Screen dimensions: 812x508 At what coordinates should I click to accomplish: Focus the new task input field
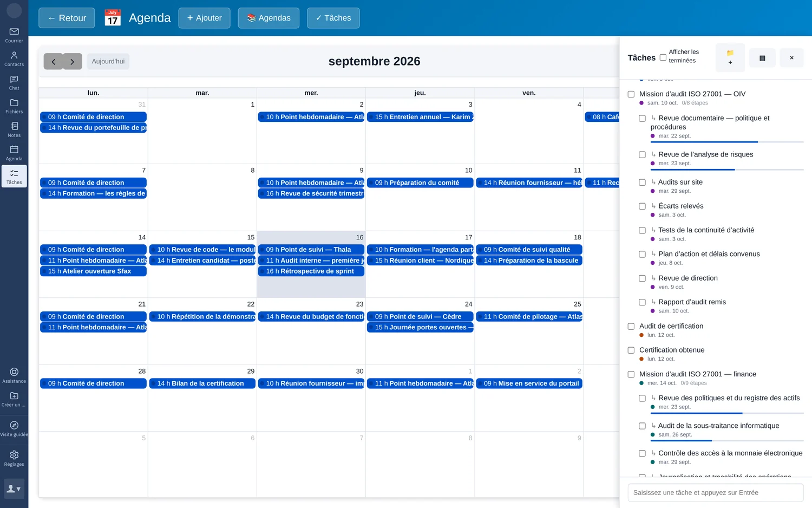(x=716, y=493)
